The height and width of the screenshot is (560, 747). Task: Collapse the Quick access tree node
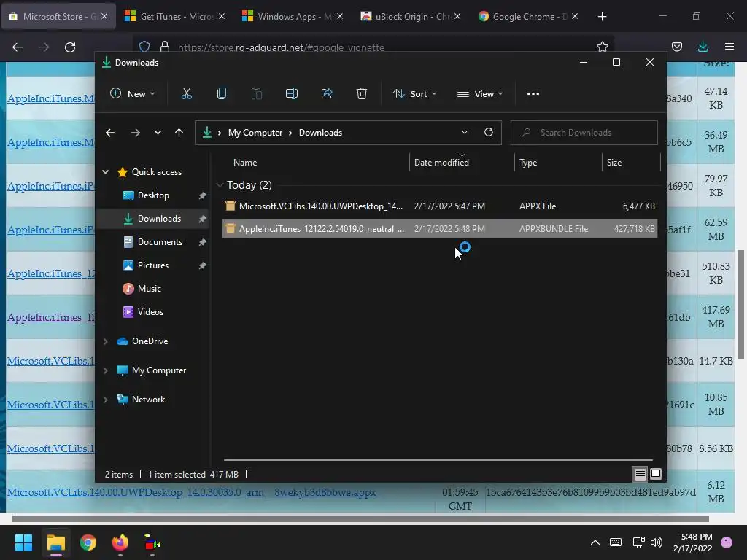tap(105, 172)
